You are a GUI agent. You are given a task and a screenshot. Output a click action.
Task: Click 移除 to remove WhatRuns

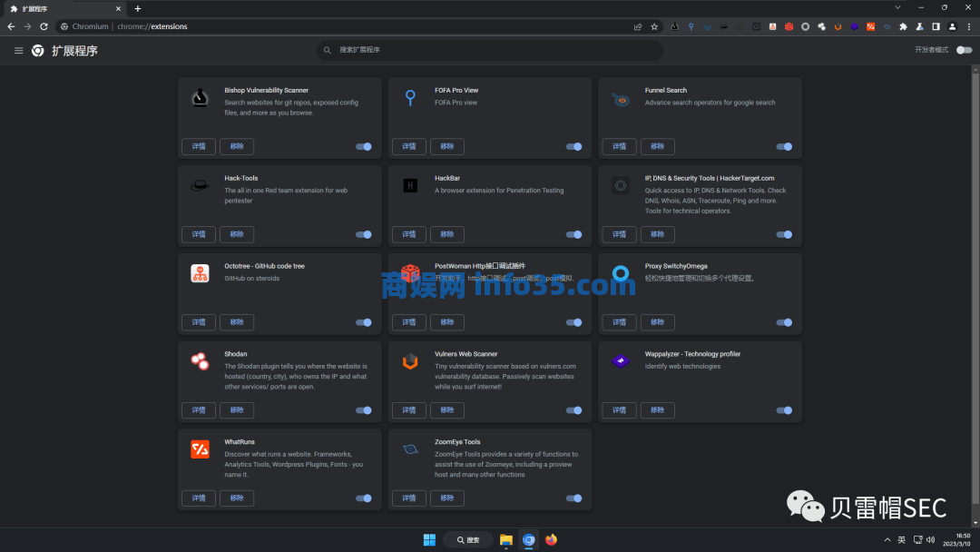click(x=237, y=498)
